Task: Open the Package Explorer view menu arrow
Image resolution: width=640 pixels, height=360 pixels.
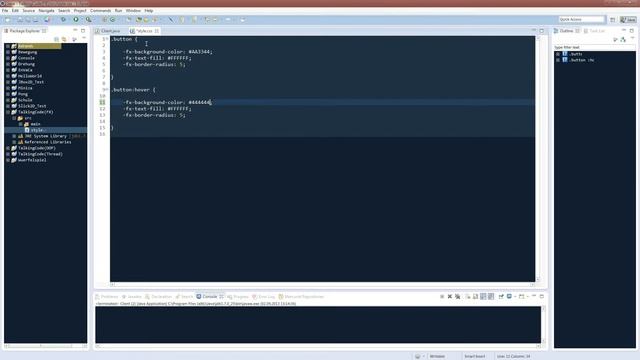Action: tap(84, 38)
